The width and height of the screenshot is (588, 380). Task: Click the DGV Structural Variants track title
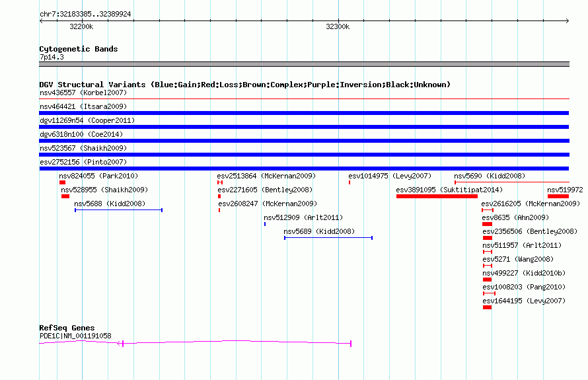pos(245,85)
